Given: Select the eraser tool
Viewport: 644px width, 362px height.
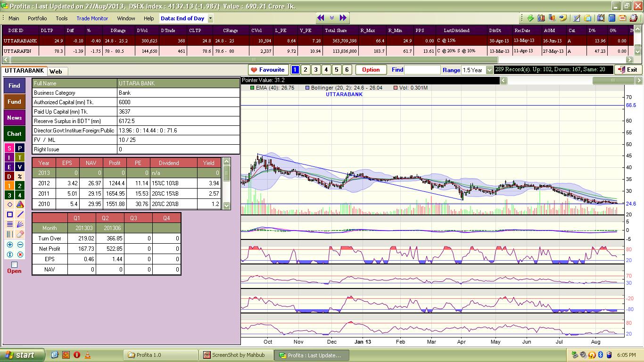Looking at the screenshot, I should tap(20, 234).
